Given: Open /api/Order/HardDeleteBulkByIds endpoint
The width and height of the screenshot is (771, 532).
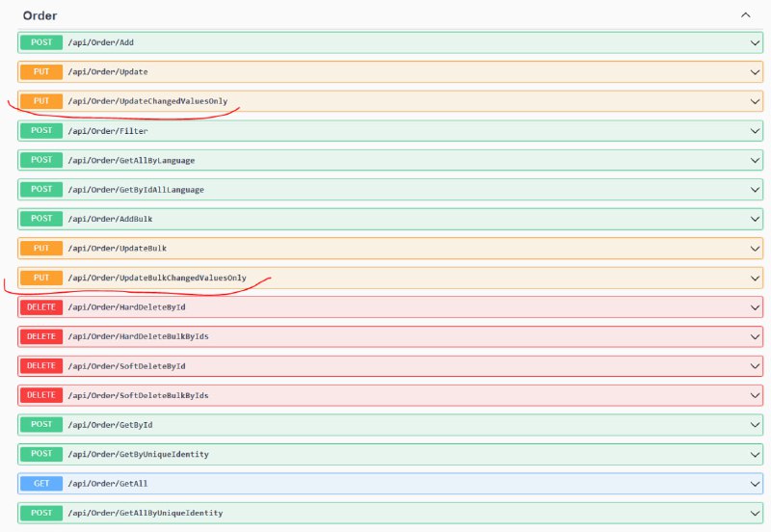Looking at the screenshot, I should point(138,336).
